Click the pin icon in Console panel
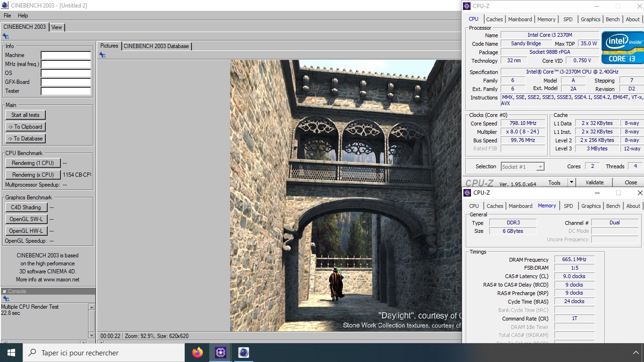 [6, 299]
